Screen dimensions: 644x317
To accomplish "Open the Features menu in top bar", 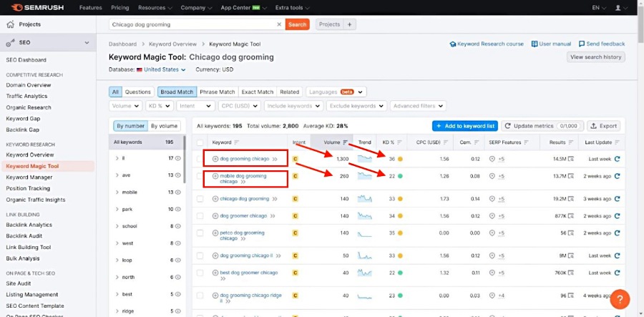I will [90, 8].
